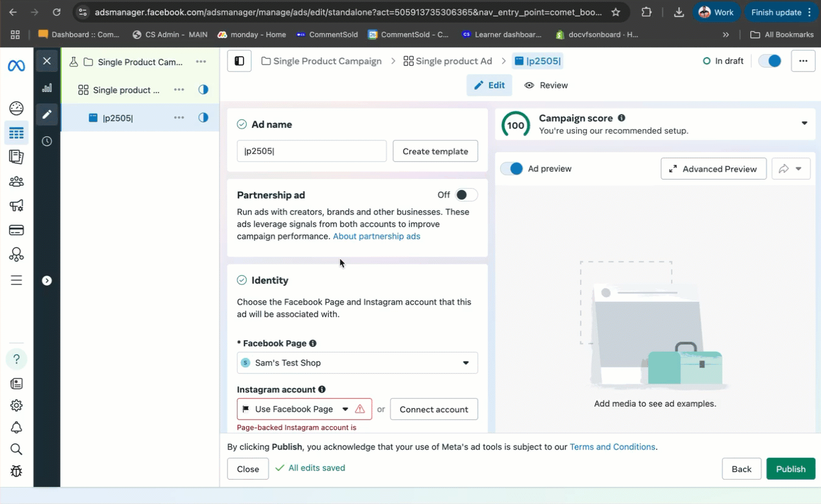Open the history clock icon

47,141
